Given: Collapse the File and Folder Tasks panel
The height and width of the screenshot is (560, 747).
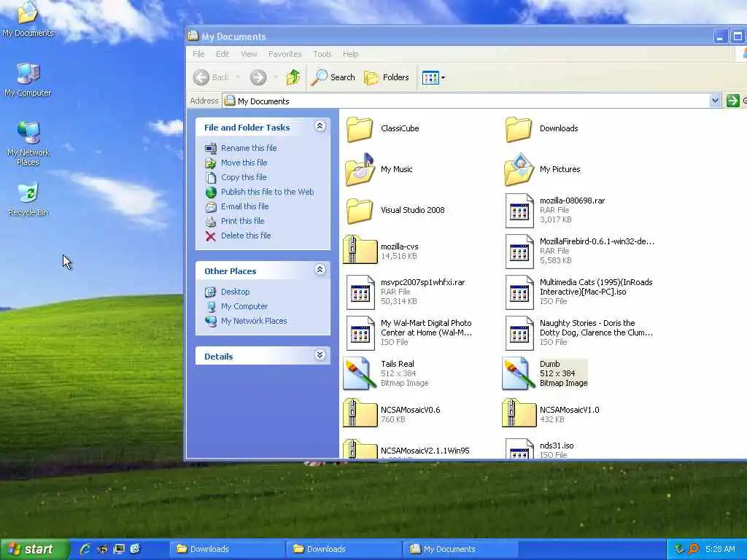Looking at the screenshot, I should pos(320,126).
